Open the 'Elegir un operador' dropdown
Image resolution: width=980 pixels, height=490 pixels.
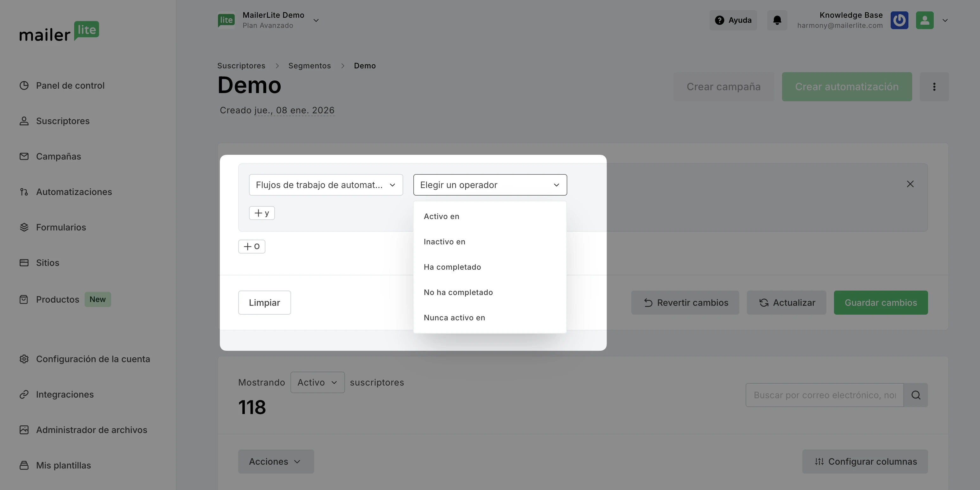pyautogui.click(x=490, y=185)
